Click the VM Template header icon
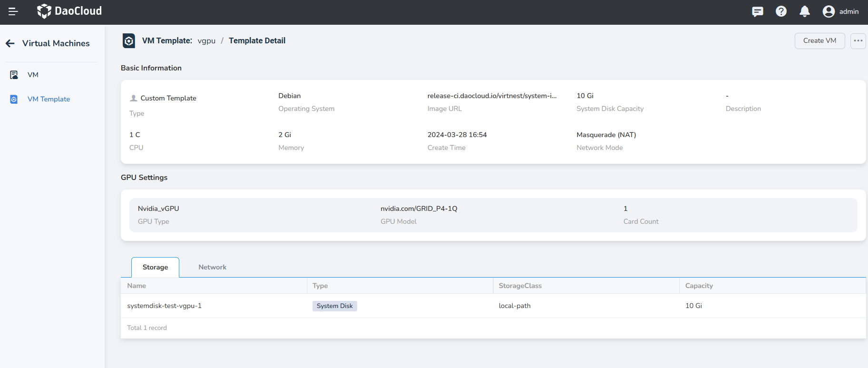Viewport: 868px width, 368px height. (129, 41)
